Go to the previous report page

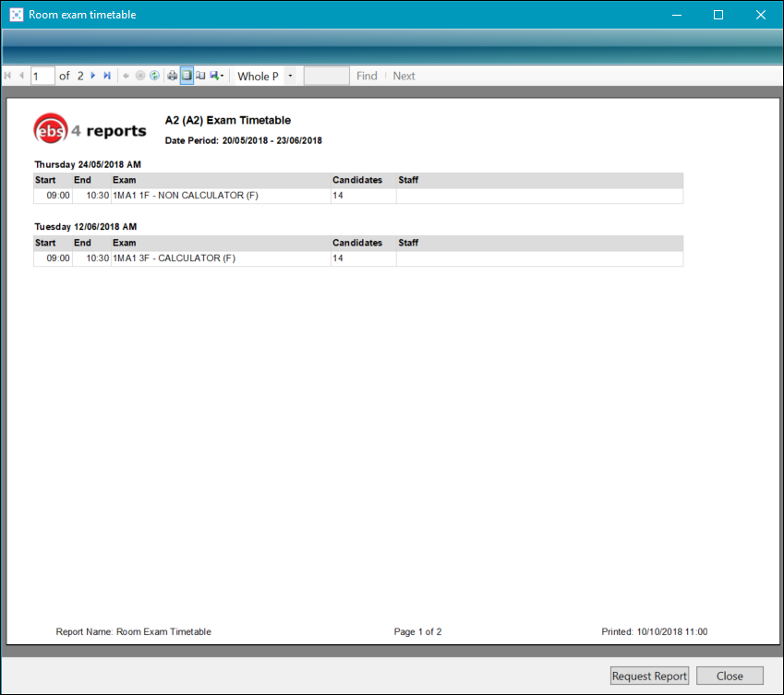point(21,76)
